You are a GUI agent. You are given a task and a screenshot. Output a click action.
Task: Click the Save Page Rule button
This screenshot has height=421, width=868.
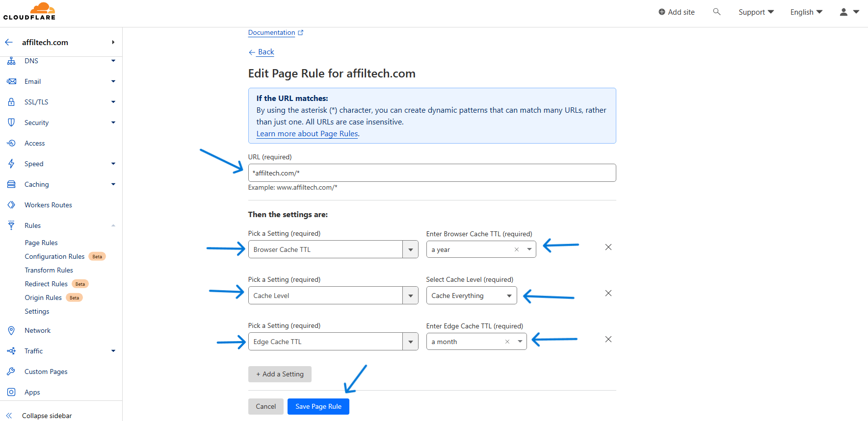[x=318, y=406]
